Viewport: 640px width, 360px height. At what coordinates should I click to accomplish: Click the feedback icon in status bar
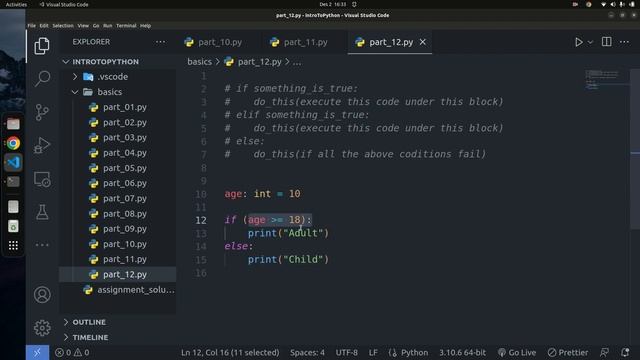coord(604,352)
